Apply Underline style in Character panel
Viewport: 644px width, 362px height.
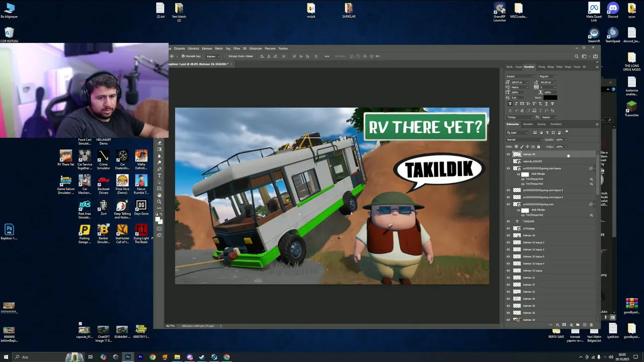point(546,104)
